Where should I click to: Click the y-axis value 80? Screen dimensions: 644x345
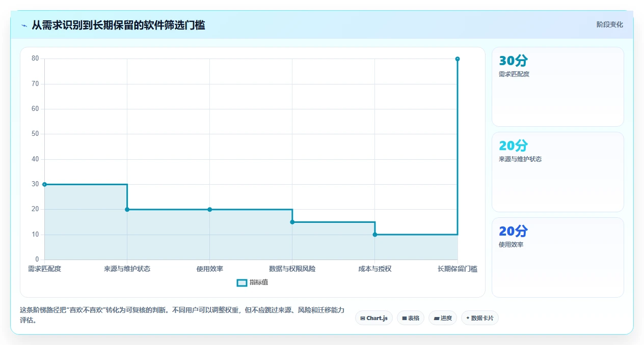tap(35, 59)
